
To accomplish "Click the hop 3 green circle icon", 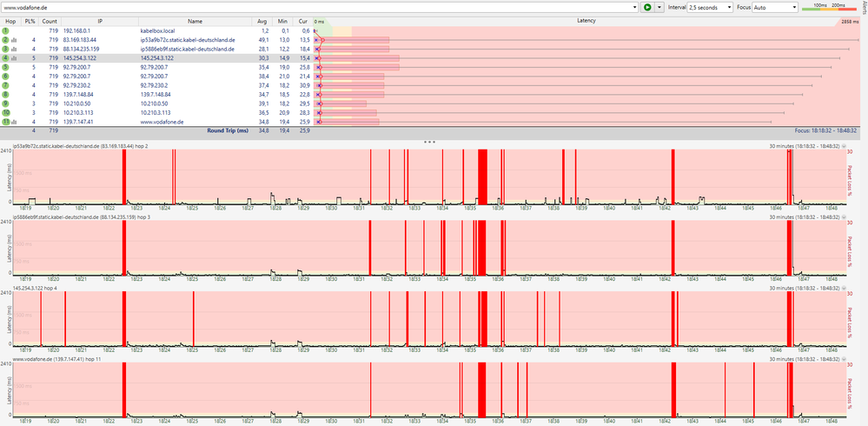I will pos(5,49).
